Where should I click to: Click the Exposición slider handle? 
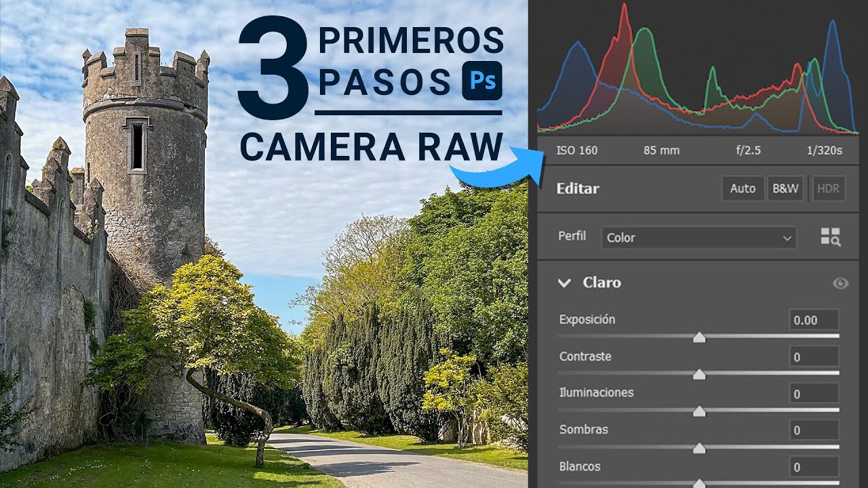point(699,338)
